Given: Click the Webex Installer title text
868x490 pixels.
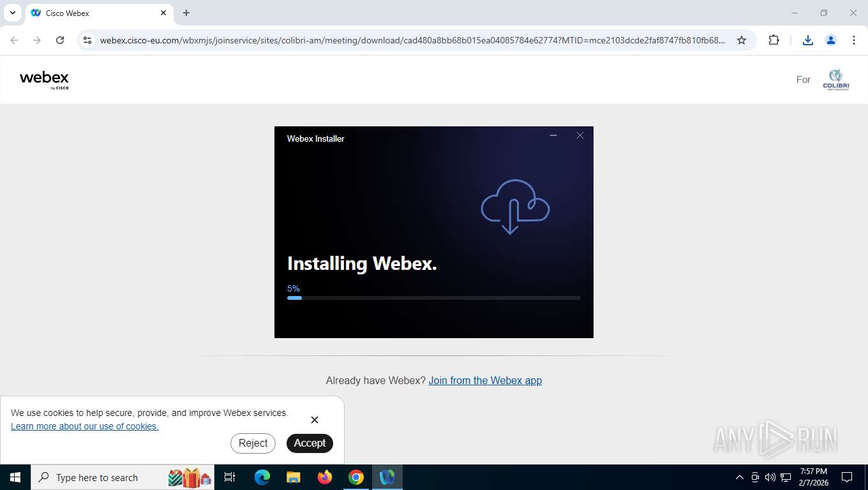Looking at the screenshot, I should (x=316, y=138).
